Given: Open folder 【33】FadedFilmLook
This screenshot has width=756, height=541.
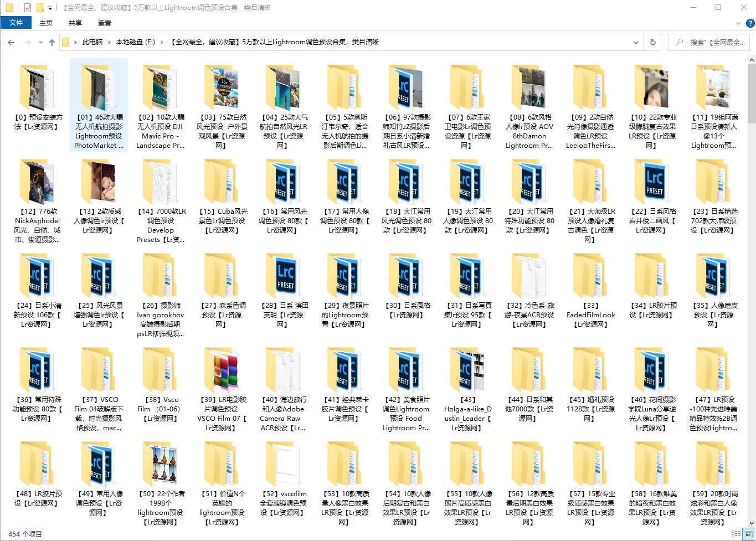Looking at the screenshot, I should [591, 289].
